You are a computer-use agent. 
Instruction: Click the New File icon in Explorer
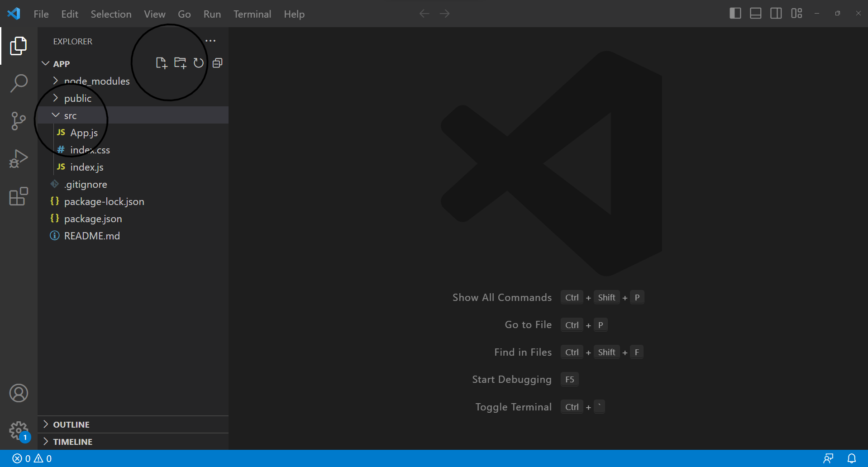[x=161, y=63]
